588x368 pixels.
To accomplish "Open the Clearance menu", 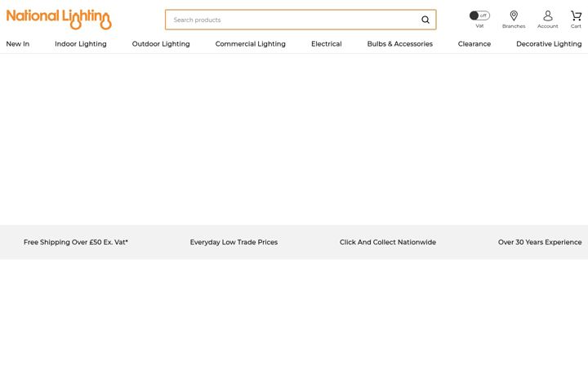I will [474, 44].
